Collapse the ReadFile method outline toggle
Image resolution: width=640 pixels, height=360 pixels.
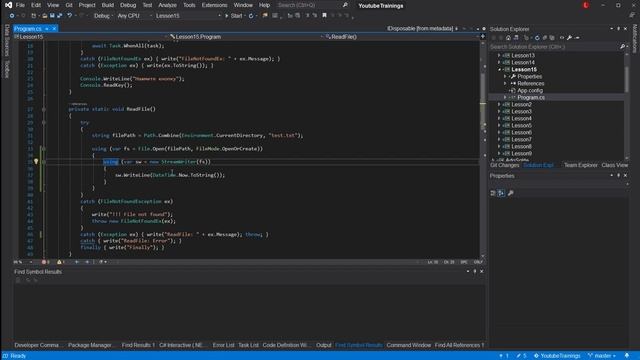(x=44, y=109)
